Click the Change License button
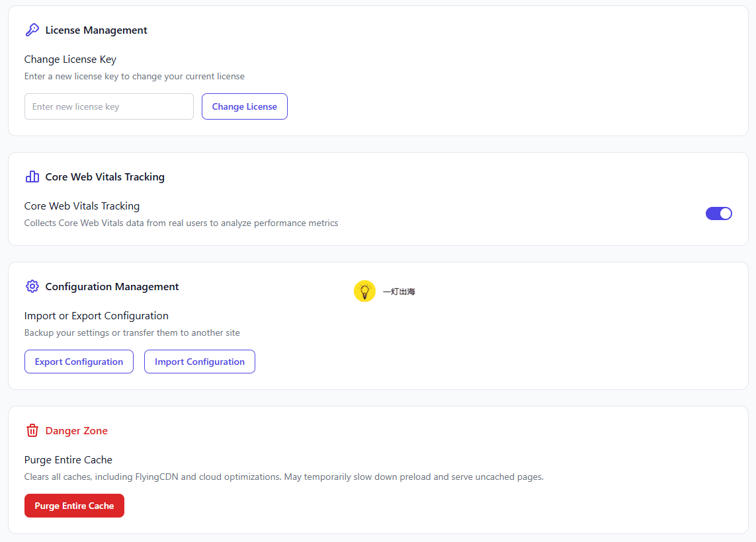Viewport: 756px width, 542px height. pyautogui.click(x=245, y=106)
